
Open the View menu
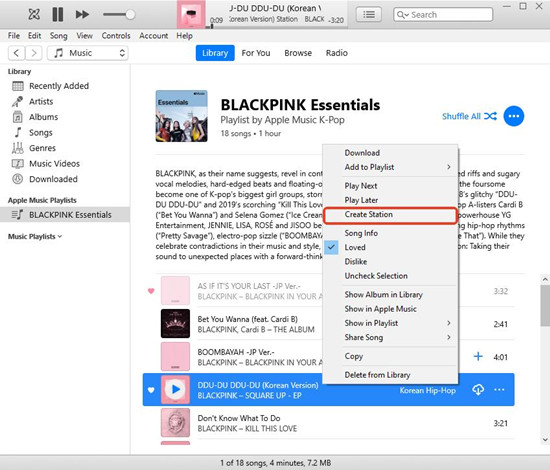85,35
